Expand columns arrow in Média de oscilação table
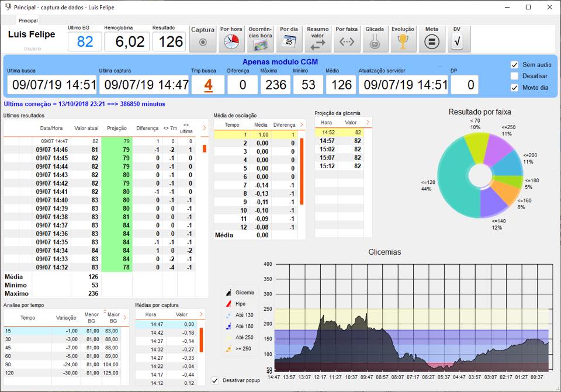Screen dimensions: 561x392 pyautogui.click(x=302, y=124)
